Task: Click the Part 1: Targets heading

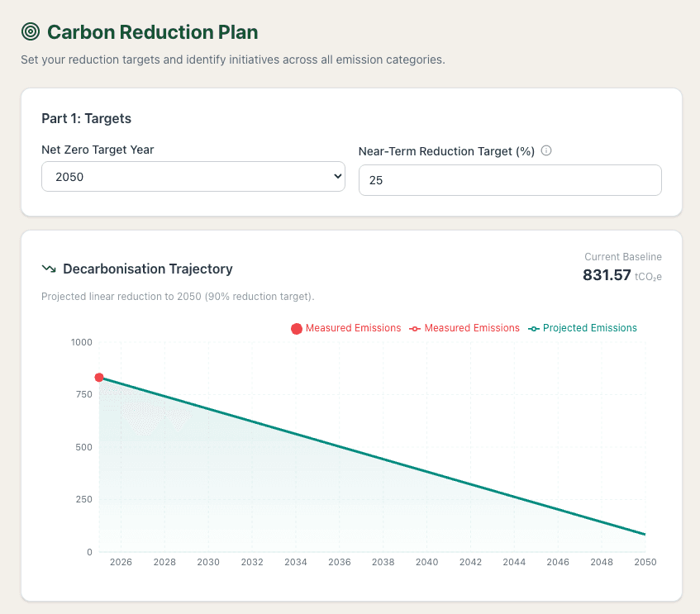Action: coord(87,119)
